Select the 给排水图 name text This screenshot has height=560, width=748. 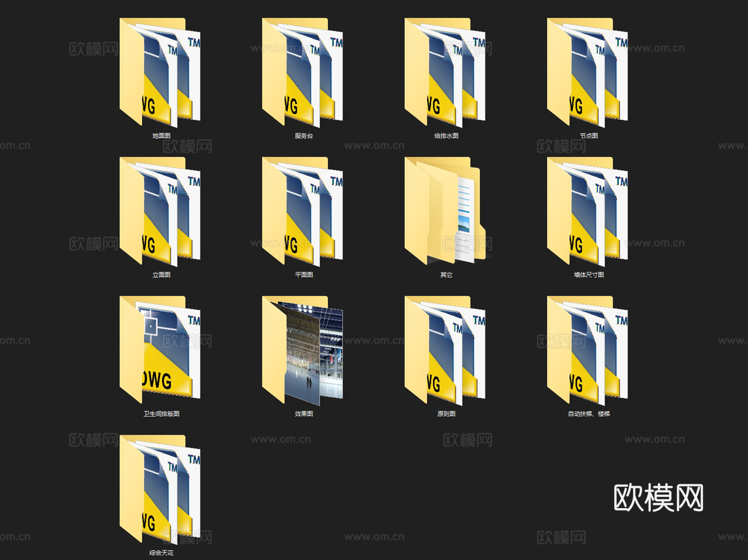point(446,136)
